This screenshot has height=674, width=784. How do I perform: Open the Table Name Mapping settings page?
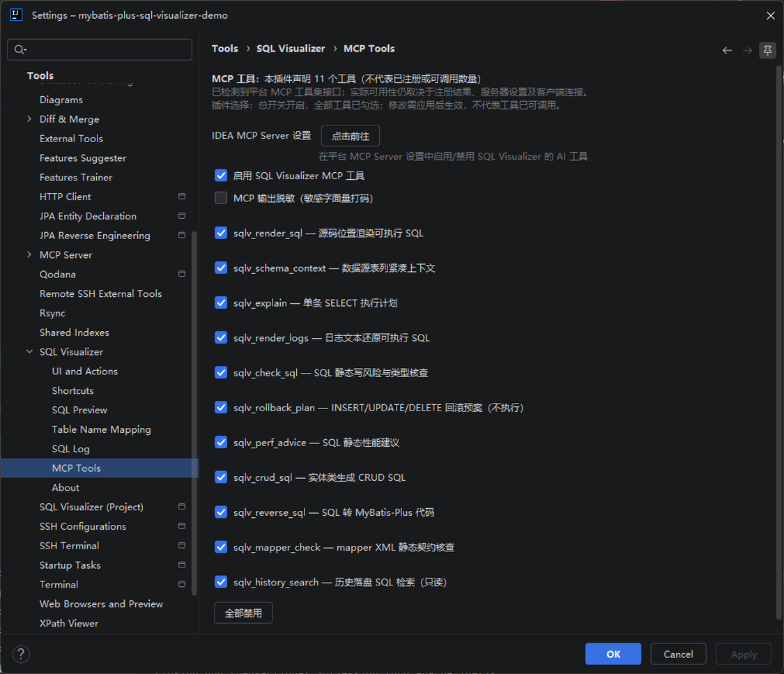[x=102, y=429]
